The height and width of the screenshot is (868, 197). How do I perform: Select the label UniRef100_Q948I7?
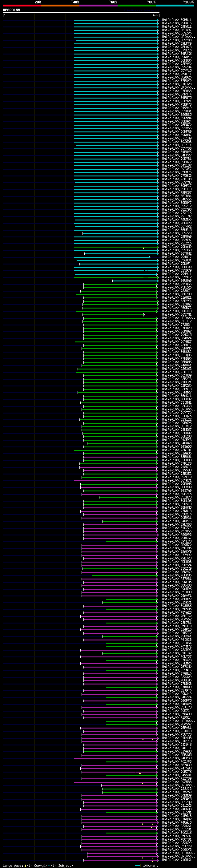tap(176, 257)
